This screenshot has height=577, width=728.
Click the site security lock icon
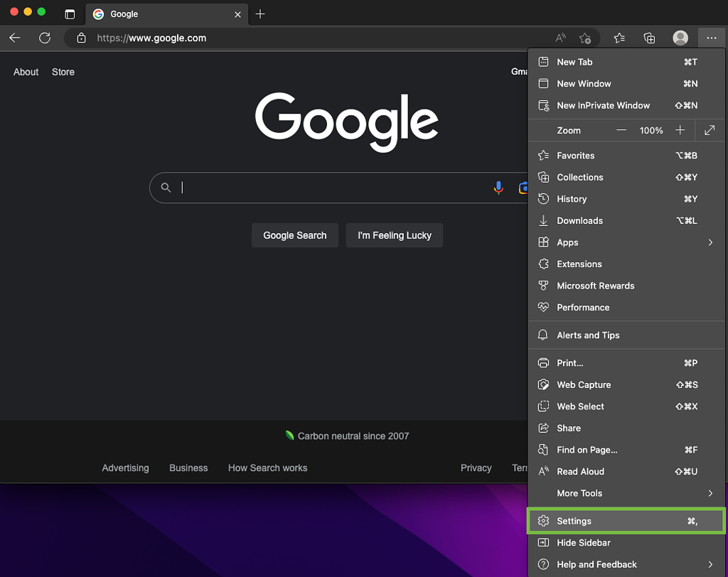[80, 38]
